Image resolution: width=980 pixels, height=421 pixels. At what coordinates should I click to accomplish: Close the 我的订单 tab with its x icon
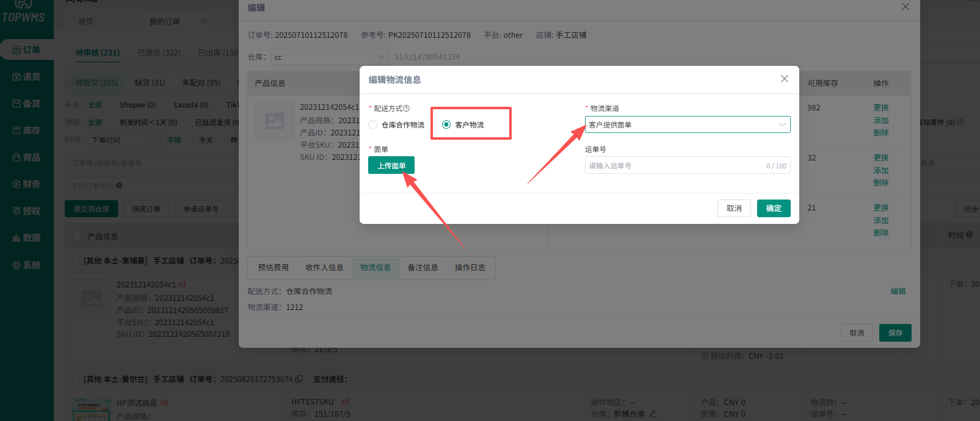point(204,21)
